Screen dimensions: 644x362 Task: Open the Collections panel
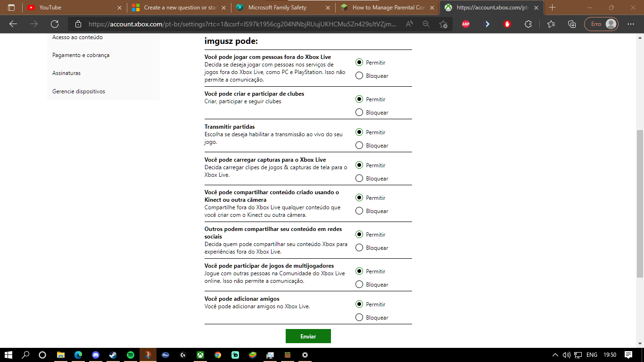572,24
